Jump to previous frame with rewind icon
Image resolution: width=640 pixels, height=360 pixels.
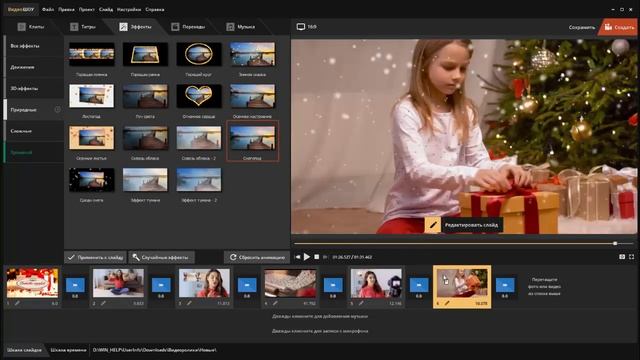pos(297,257)
